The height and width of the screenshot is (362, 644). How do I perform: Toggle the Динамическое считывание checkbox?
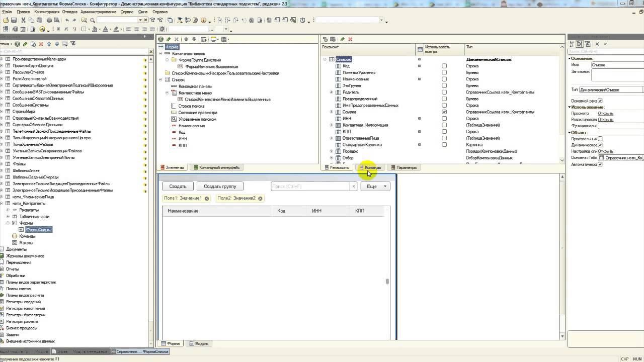[x=600, y=145]
